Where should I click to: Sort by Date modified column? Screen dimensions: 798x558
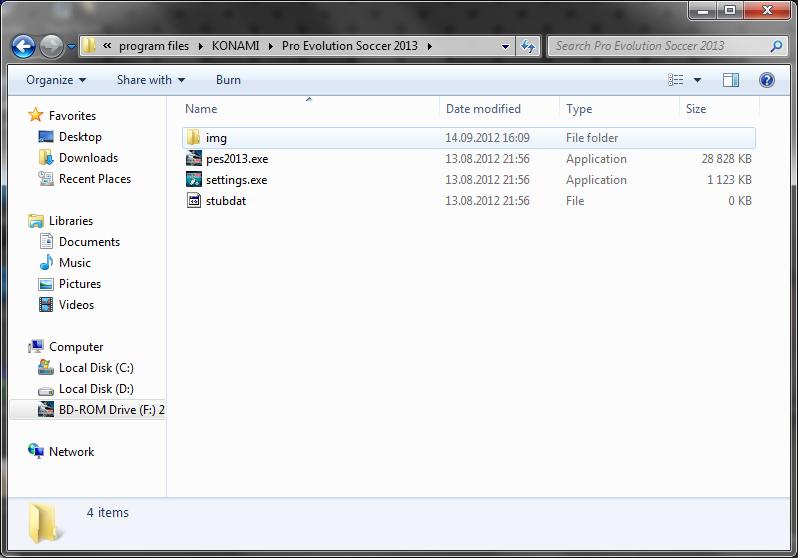[483, 109]
